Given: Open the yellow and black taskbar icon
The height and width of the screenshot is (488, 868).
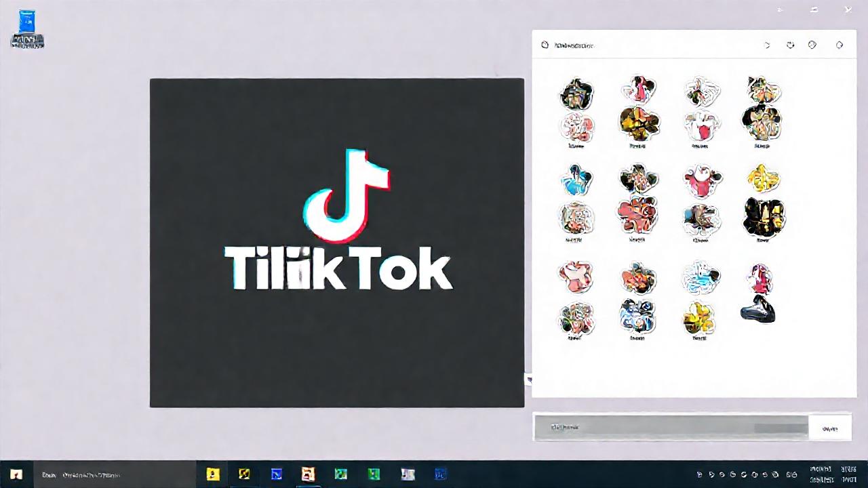Looking at the screenshot, I should pos(244,474).
